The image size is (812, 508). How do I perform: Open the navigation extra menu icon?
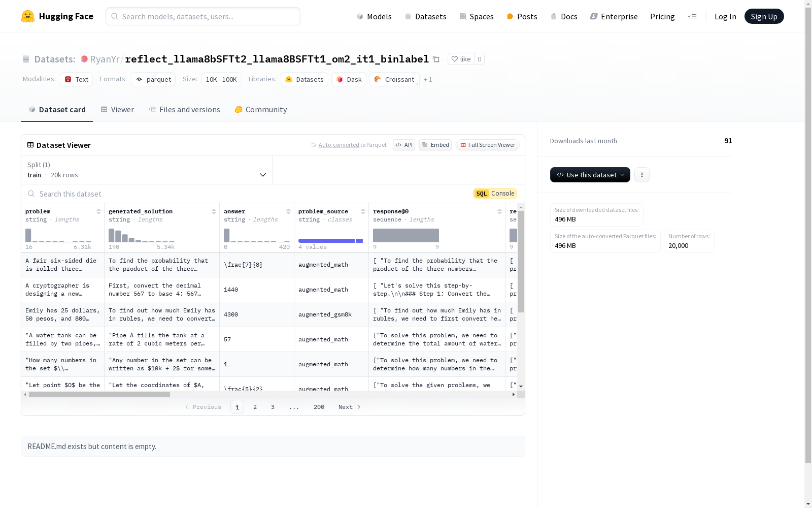(692, 16)
